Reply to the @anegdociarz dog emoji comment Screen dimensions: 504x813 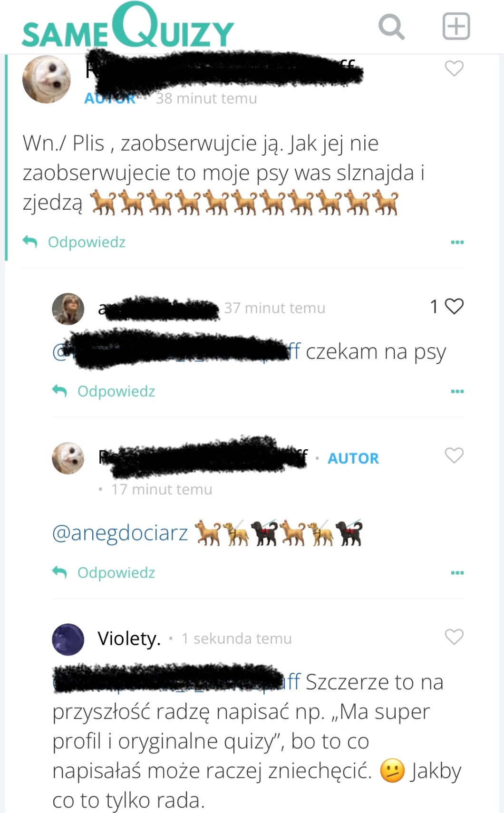(104, 572)
